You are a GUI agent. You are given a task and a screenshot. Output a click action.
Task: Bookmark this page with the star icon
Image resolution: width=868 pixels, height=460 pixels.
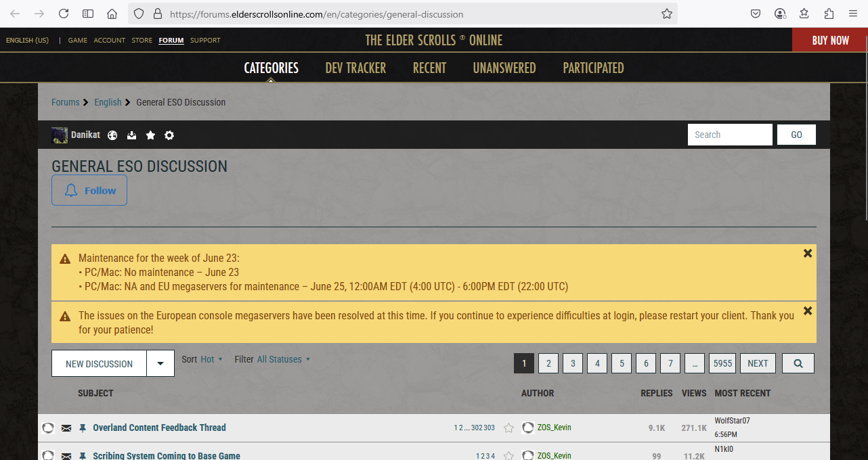click(667, 14)
